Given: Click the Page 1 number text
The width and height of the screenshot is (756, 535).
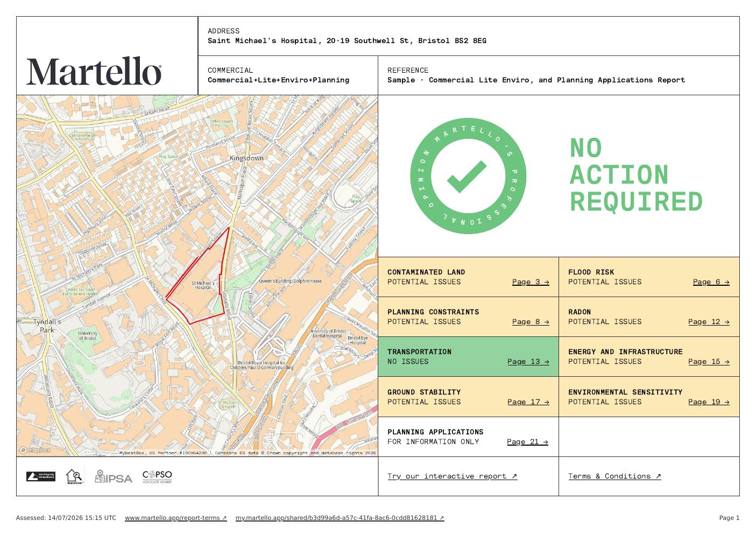Looking at the screenshot, I should [729, 518].
